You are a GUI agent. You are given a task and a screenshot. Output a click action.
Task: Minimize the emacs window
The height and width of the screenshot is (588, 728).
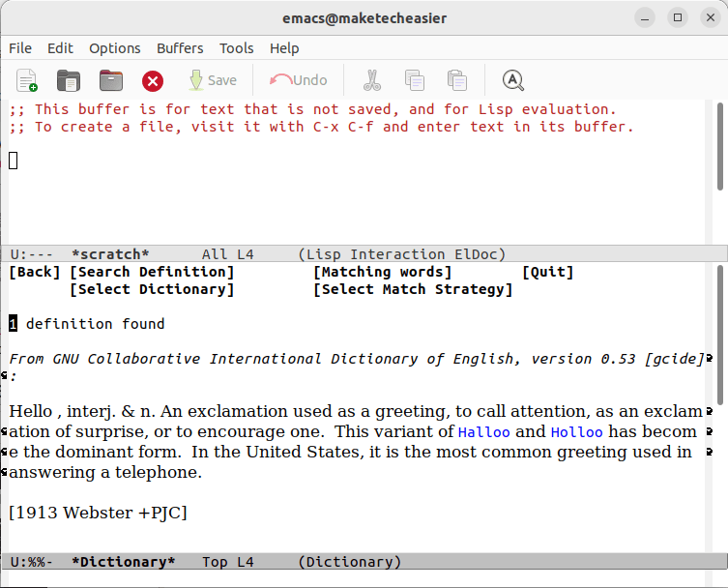(645, 18)
